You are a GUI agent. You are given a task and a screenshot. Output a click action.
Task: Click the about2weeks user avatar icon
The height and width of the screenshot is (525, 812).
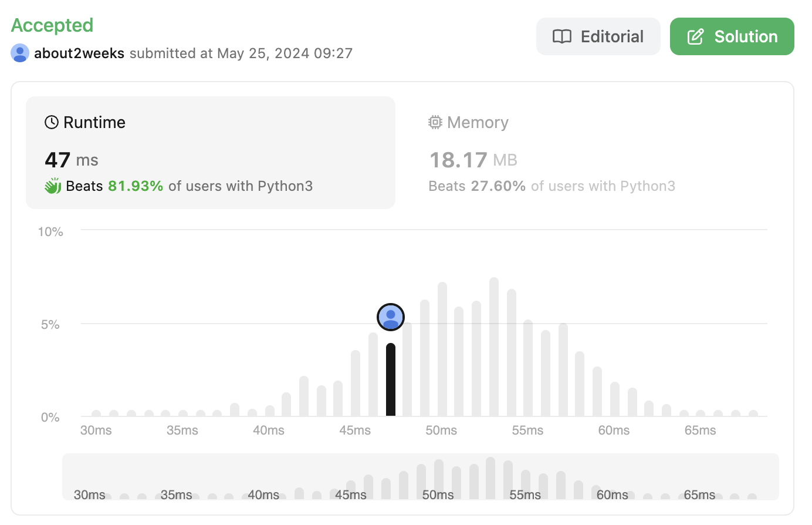coord(20,53)
